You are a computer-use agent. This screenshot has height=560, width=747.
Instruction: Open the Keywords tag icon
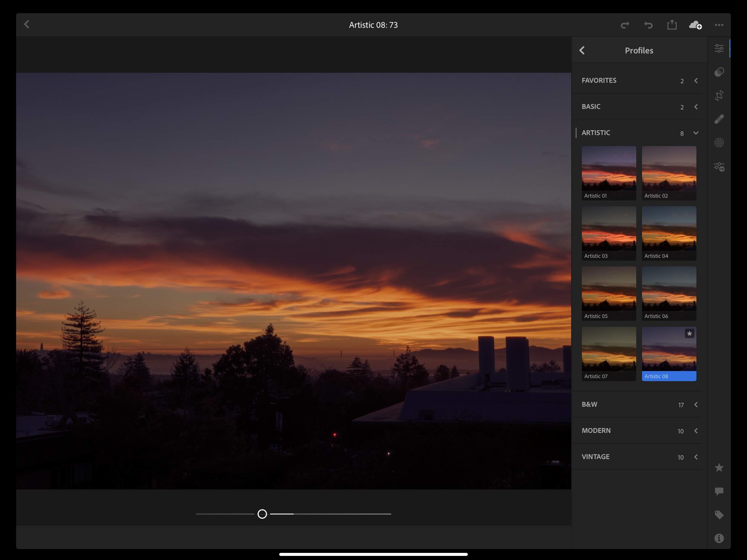pyautogui.click(x=719, y=515)
